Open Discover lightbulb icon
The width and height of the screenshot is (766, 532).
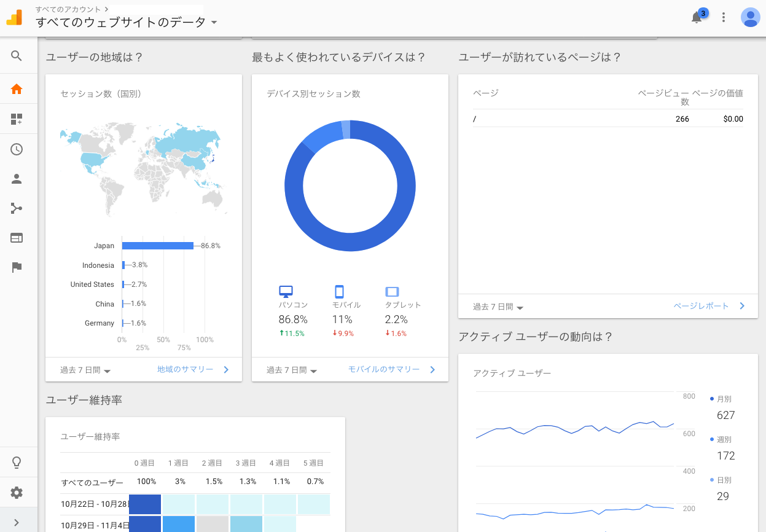click(17, 462)
